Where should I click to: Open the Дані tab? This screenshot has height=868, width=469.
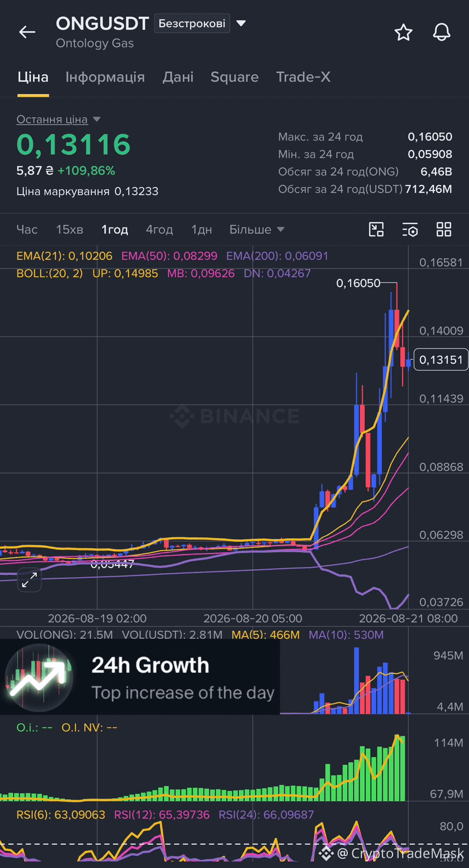pos(178,77)
